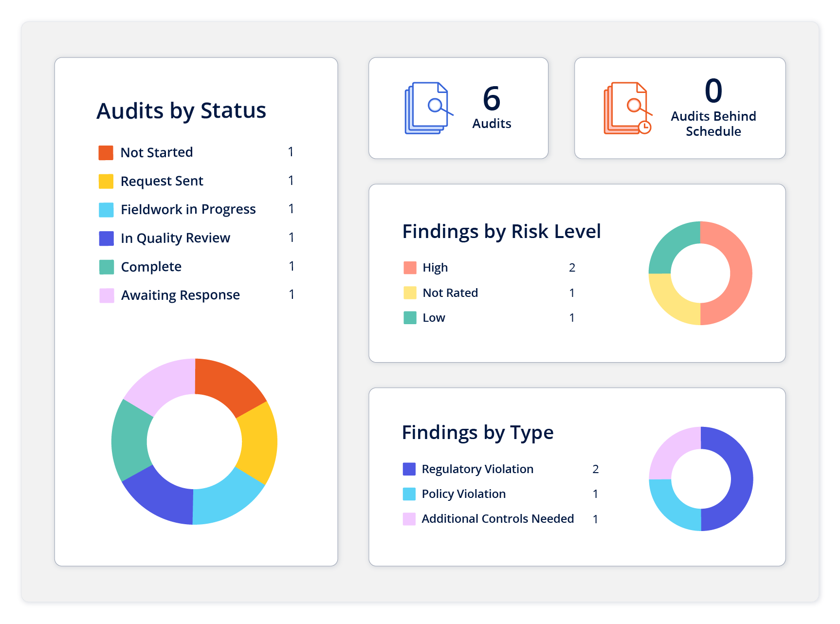This screenshot has width=840, height=624.
Task: Click the 'Audits by Status' heading
Action: 182,111
